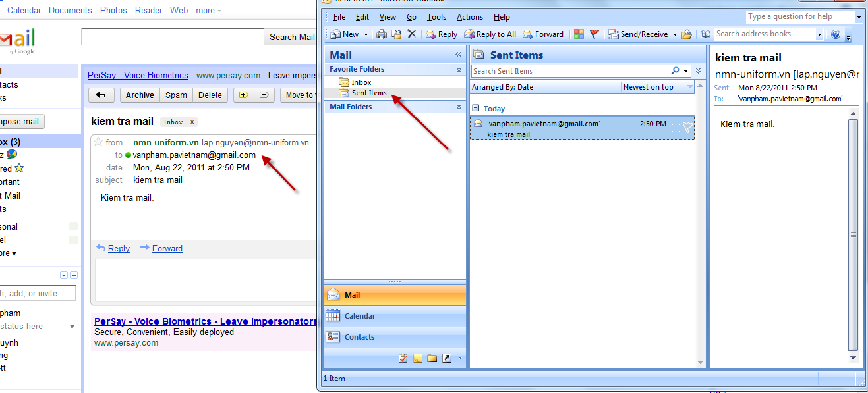
Task: Click the Search Sent Items field
Action: coord(571,71)
